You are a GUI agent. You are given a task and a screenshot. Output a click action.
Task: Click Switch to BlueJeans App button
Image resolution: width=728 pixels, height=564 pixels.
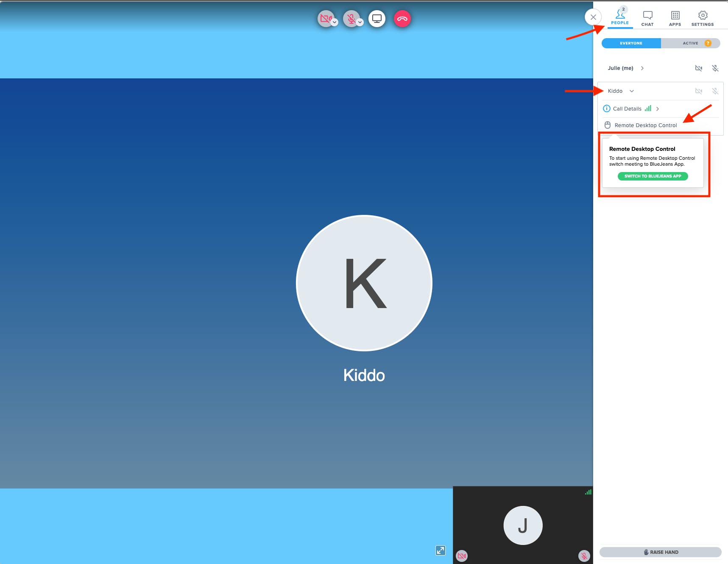tap(653, 176)
